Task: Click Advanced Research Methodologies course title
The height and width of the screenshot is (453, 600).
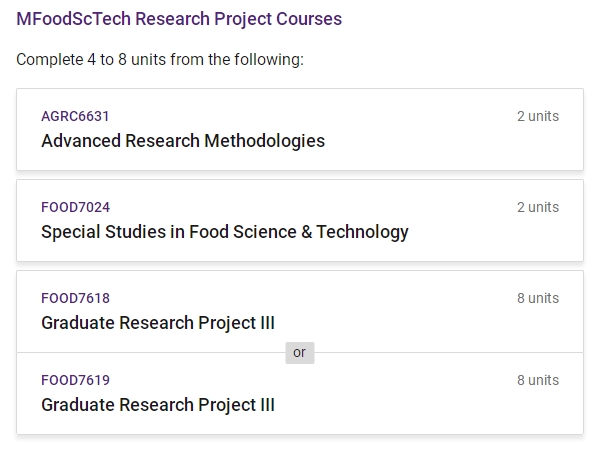Action: 183,141
